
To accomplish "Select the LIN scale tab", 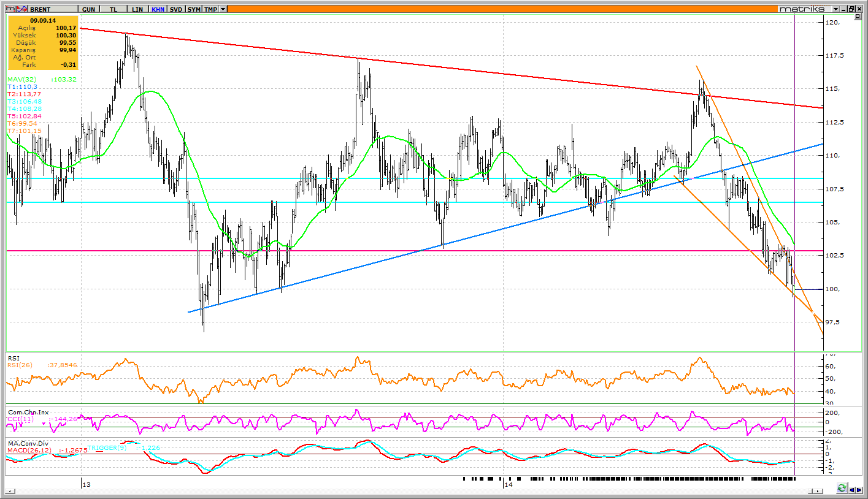I will point(137,9).
